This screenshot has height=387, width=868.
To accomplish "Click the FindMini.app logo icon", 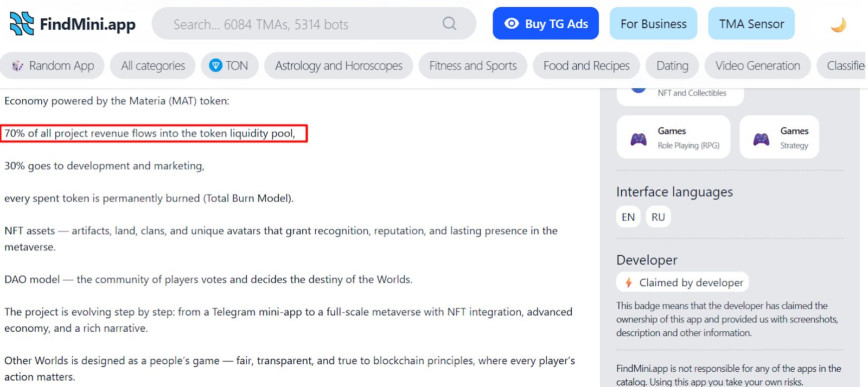I will coord(22,24).
